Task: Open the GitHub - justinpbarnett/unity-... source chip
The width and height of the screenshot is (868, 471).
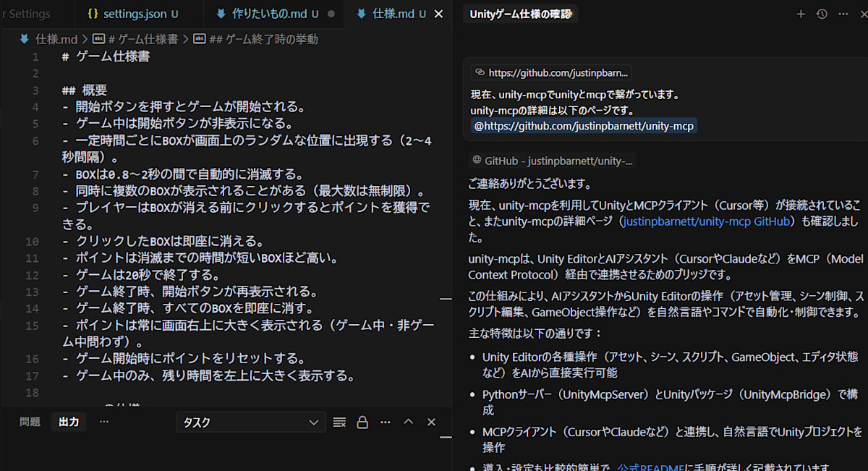Action: (552, 161)
